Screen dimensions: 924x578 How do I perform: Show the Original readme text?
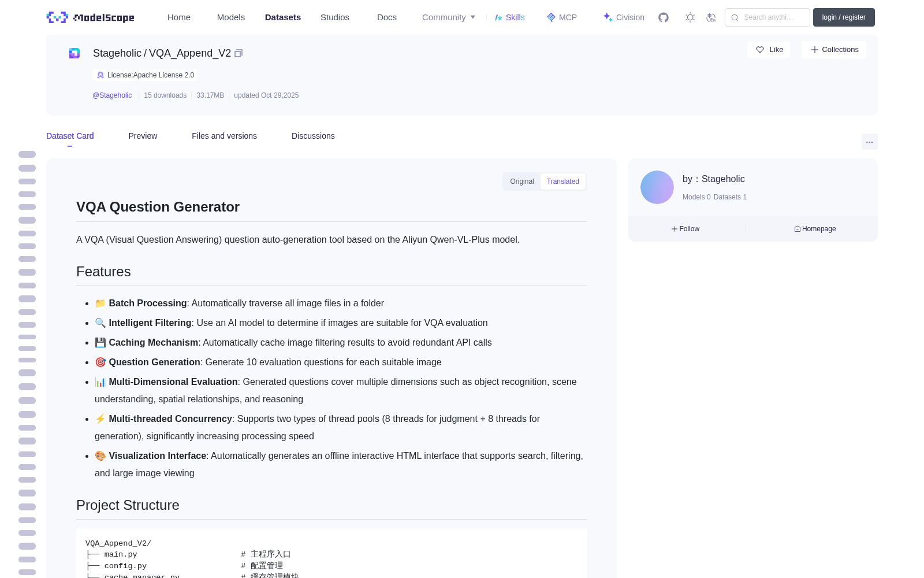pyautogui.click(x=522, y=181)
